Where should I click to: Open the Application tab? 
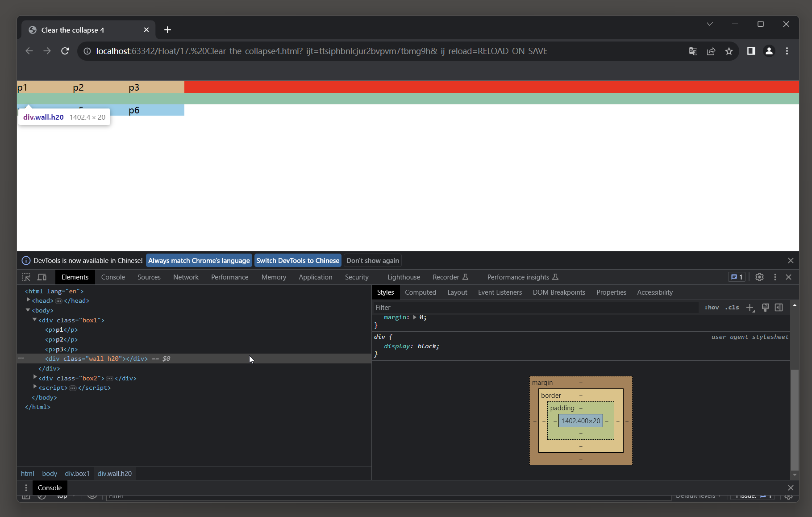click(315, 277)
